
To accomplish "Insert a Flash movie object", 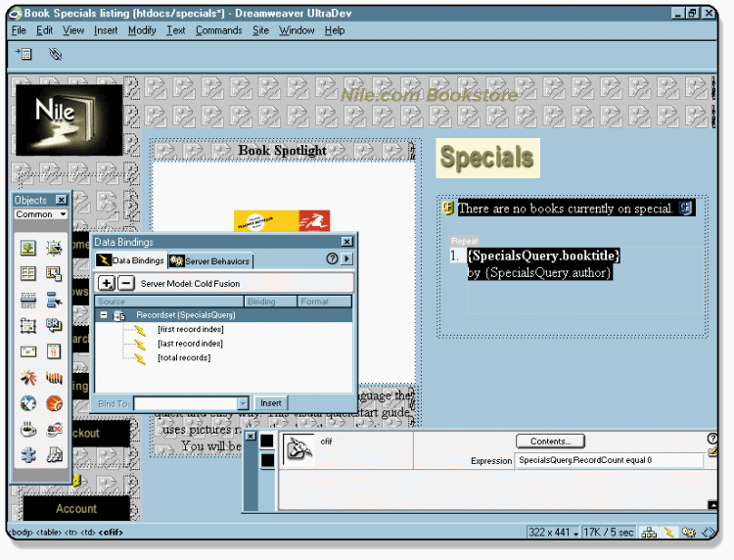I will [28, 377].
